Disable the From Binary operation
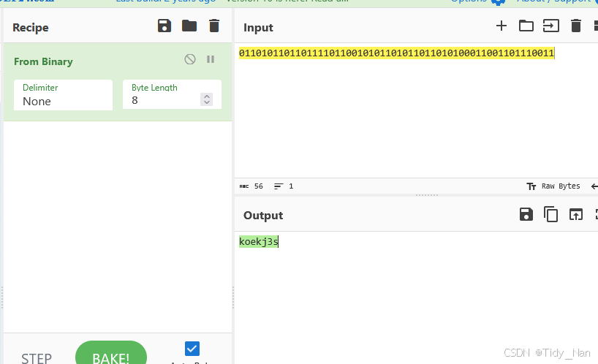Viewport: 598px width, 364px height. click(190, 59)
